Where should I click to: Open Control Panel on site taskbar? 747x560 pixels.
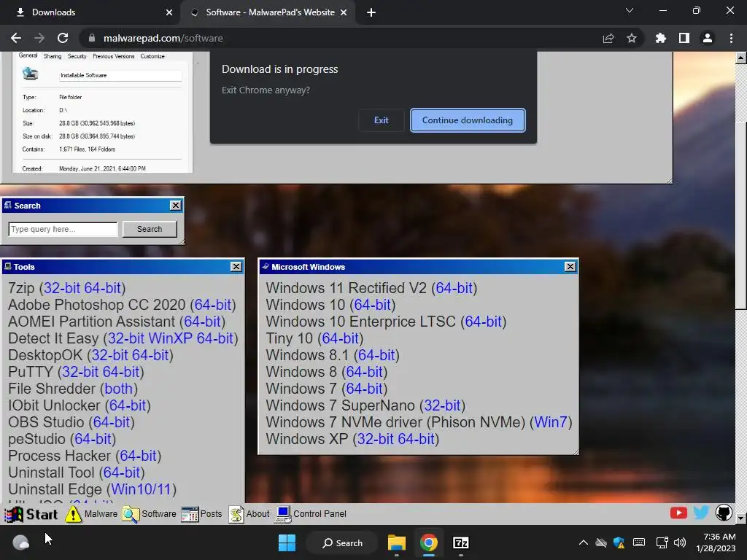(x=311, y=514)
